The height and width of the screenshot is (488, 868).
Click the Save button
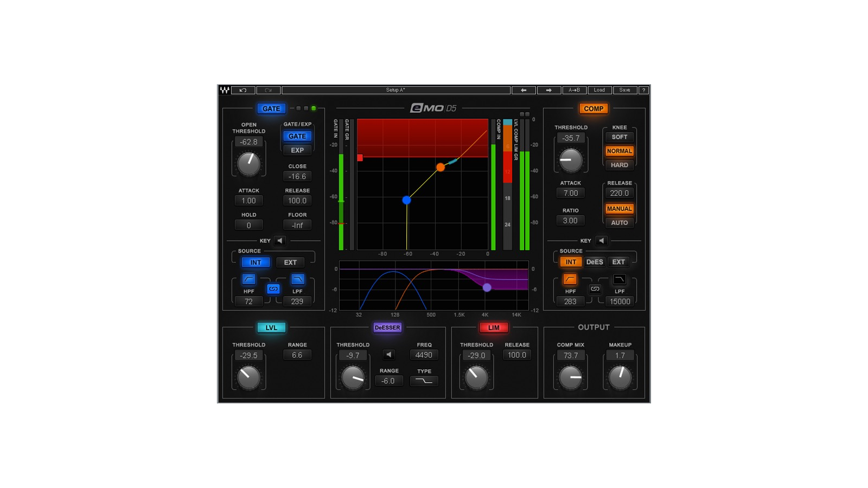(x=625, y=90)
